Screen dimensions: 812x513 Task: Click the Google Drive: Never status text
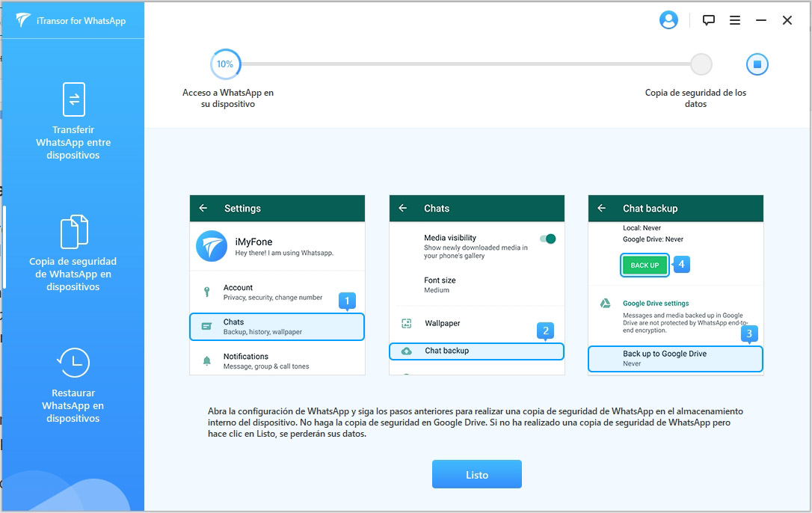tap(653, 239)
